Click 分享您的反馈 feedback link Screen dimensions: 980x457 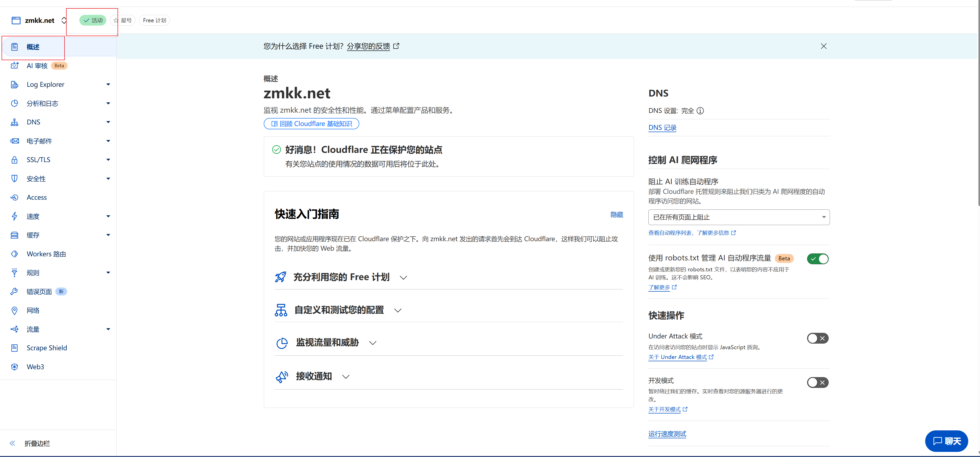[368, 46]
